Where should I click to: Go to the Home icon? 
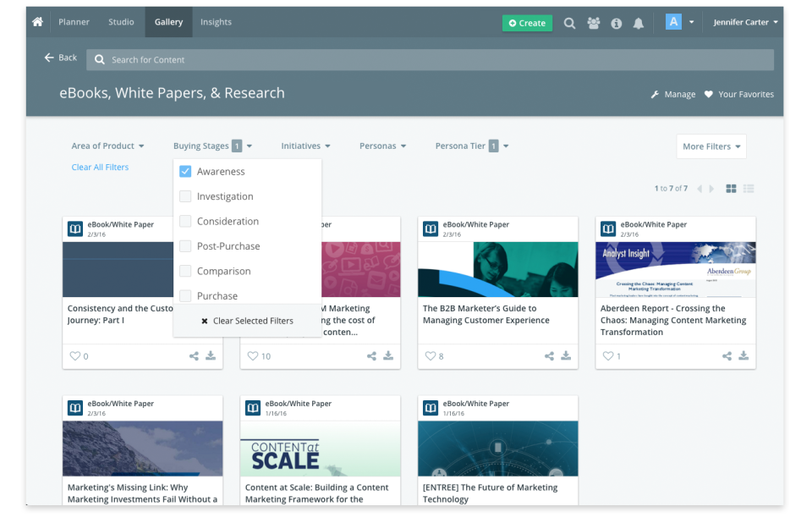tap(37, 22)
